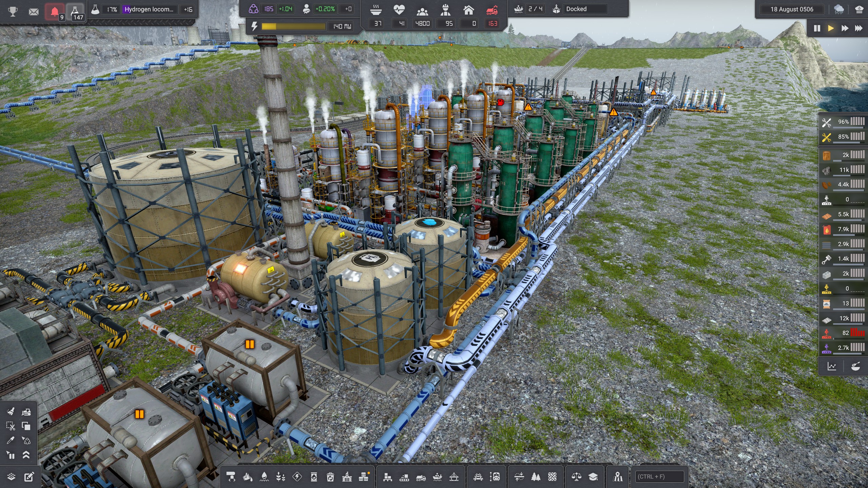Click the concrete block row above yellow parts

click(x=843, y=274)
